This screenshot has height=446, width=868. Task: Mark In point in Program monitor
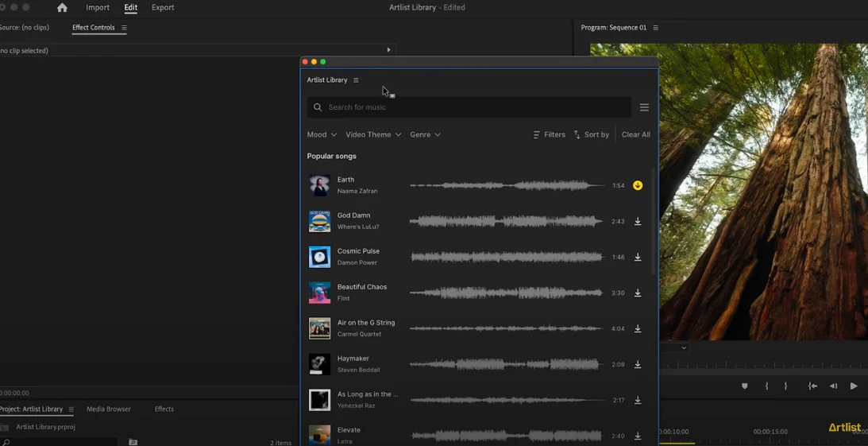766,386
